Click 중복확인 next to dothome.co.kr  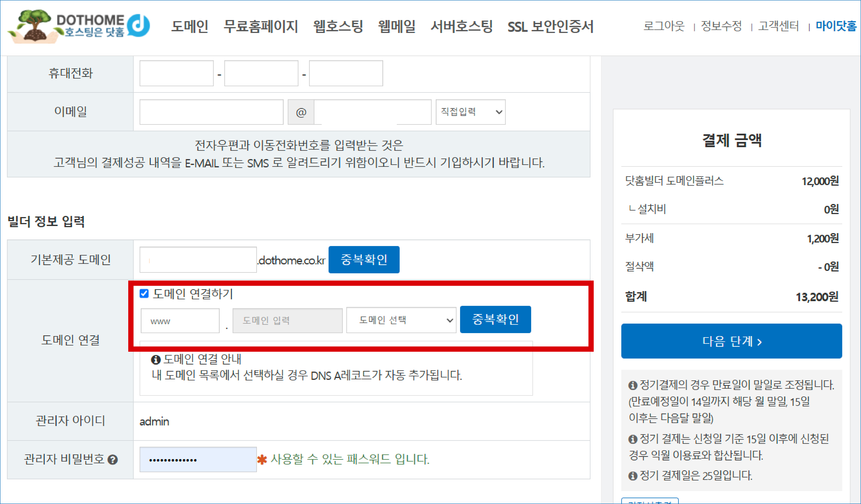(x=364, y=260)
